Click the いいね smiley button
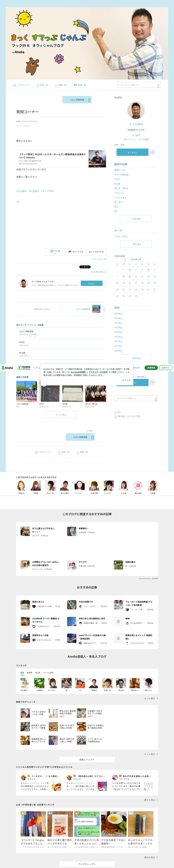The height and width of the screenshot is (868, 174). [x=55, y=251]
